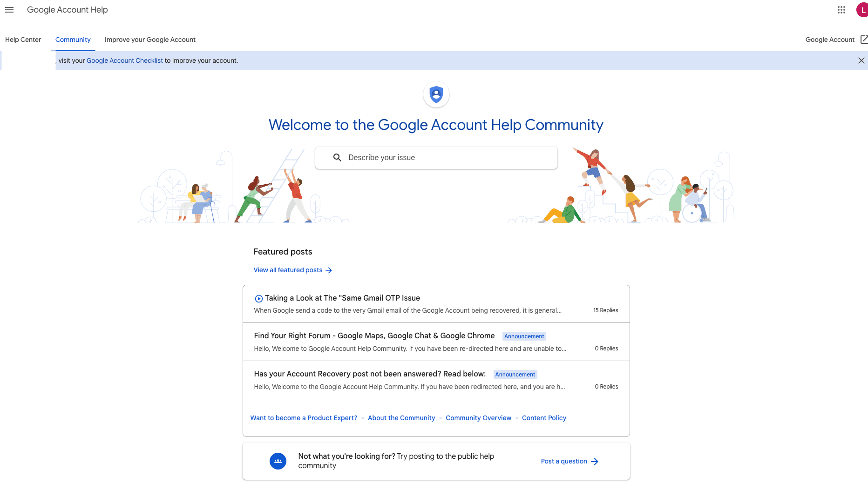868x483 pixels.
Task: Click the 15 Replies count
Action: point(605,310)
